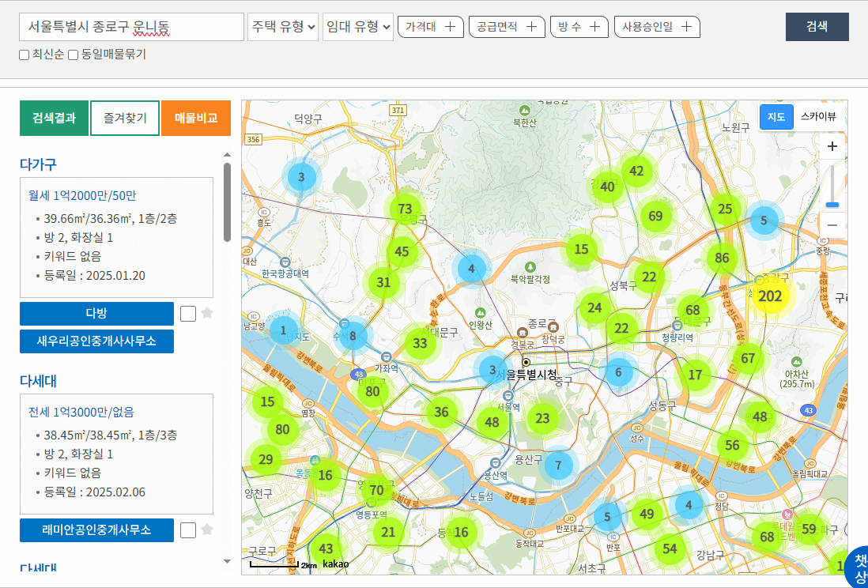Image resolution: width=868 pixels, height=588 pixels.
Task: Click cluster marker 54
Action: point(670,548)
